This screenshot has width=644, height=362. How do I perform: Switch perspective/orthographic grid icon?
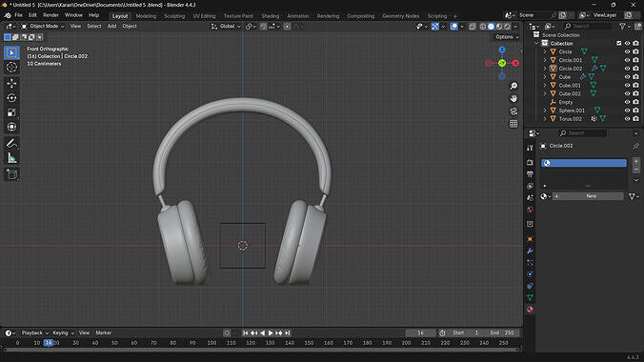(513, 124)
